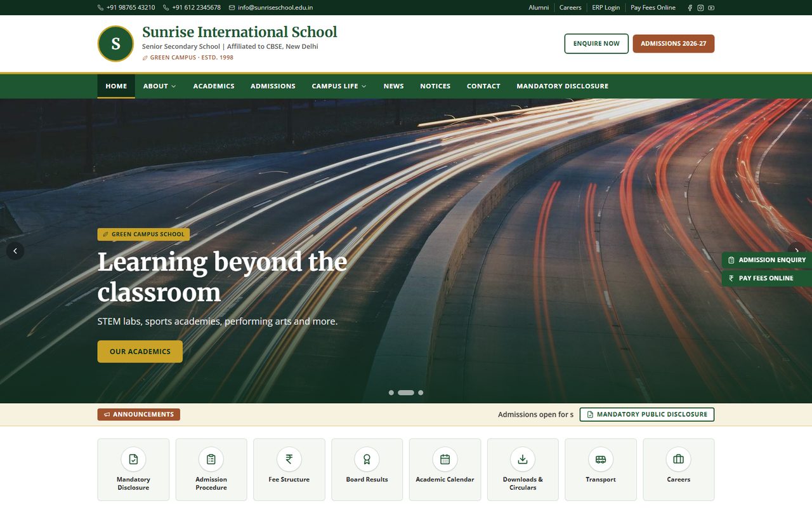Open the Contact navigation item

483,86
